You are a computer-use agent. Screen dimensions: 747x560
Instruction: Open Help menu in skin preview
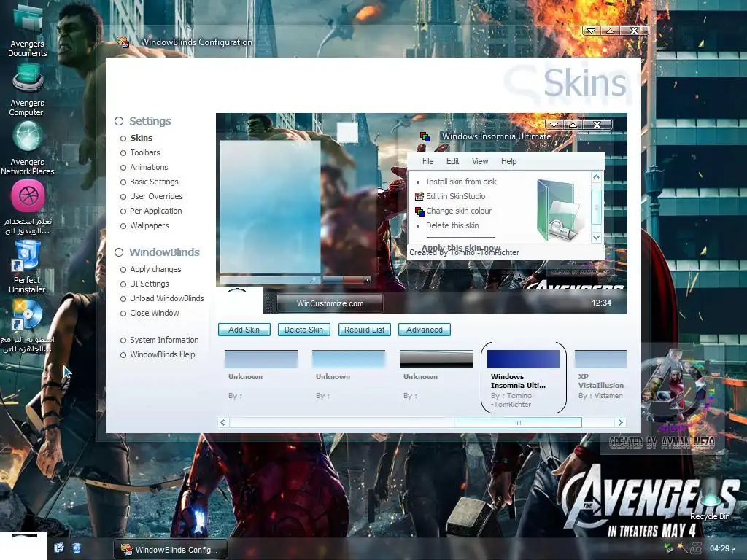point(508,161)
